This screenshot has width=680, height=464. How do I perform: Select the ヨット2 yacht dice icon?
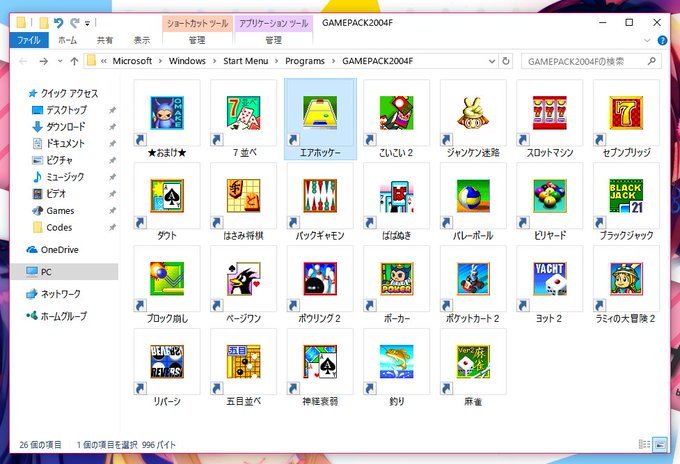pos(549,279)
